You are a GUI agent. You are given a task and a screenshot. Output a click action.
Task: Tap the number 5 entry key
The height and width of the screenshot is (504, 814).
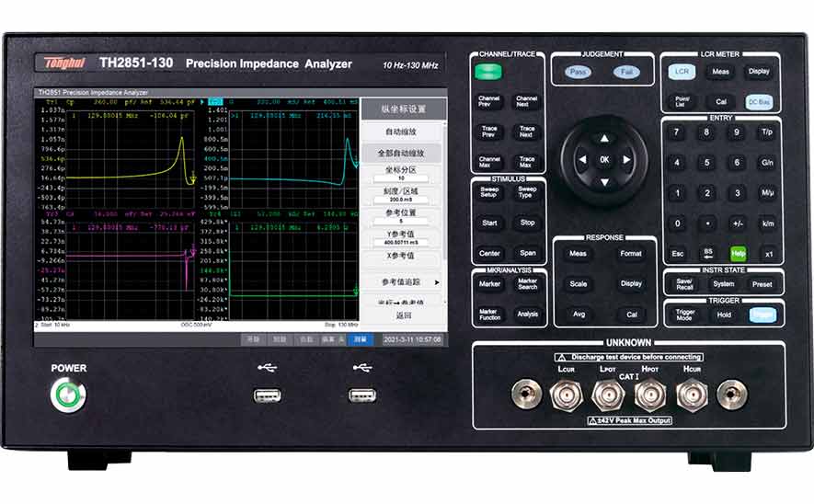click(x=707, y=163)
